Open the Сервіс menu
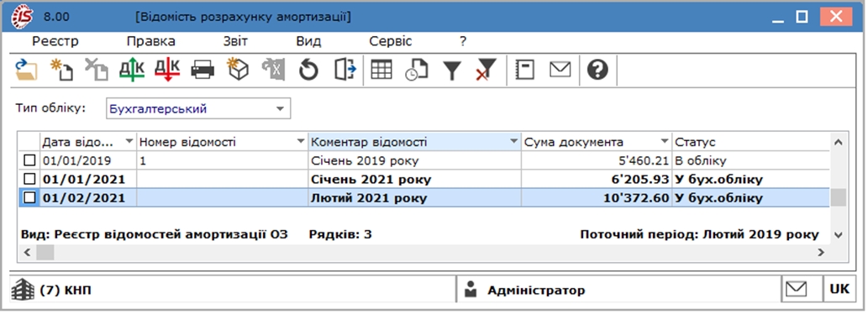This screenshot has height=314, width=868. pos(390,41)
